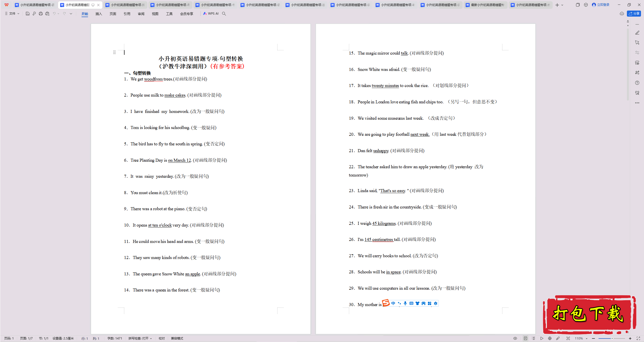Click the sidebar pen edit icon
This screenshot has width=644, height=342.
click(x=637, y=33)
